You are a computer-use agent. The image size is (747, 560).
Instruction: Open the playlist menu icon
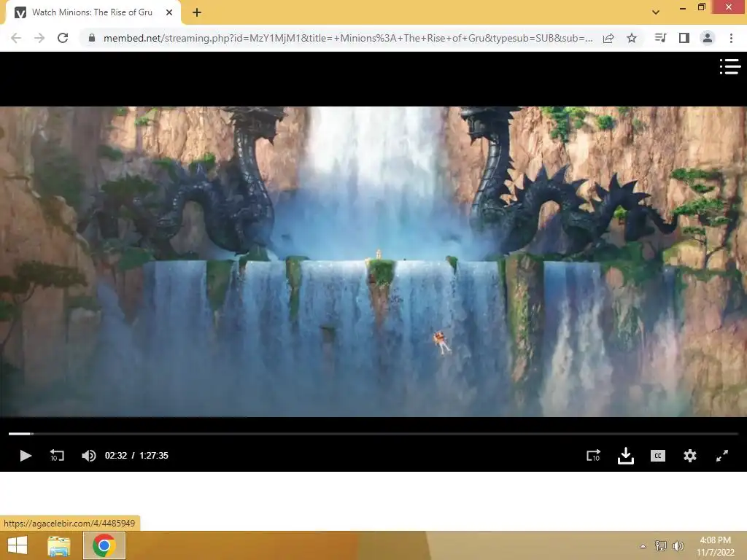(x=729, y=66)
